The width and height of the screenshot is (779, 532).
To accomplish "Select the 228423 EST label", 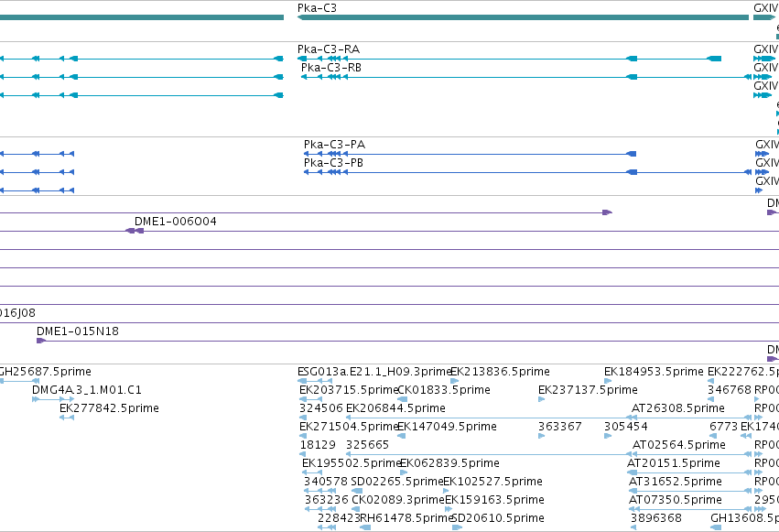I will tap(340, 518).
